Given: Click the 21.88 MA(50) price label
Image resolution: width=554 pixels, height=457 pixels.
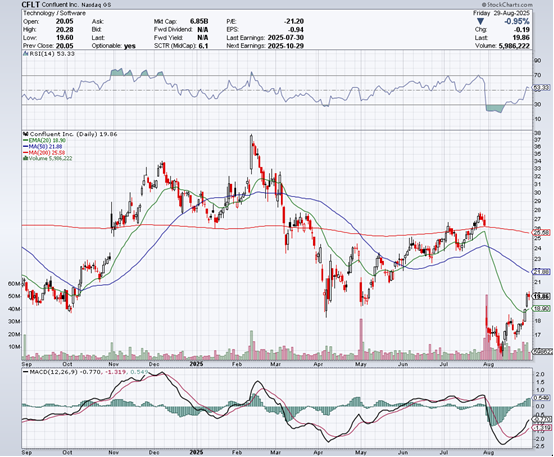Looking at the screenshot, I should [x=542, y=272].
